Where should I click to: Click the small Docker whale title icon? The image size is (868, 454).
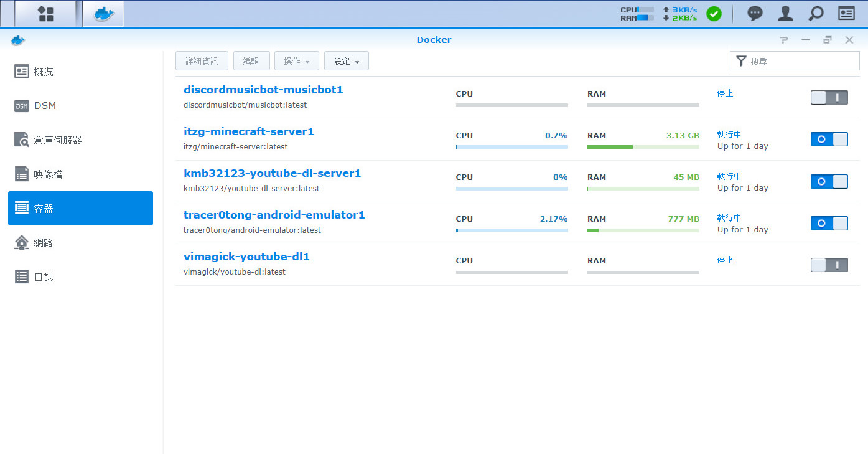point(18,40)
